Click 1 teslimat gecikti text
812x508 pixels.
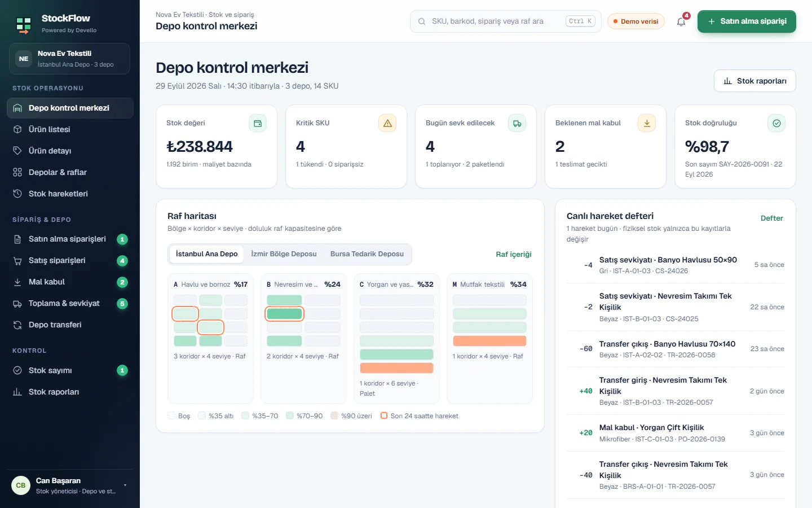pos(581,164)
